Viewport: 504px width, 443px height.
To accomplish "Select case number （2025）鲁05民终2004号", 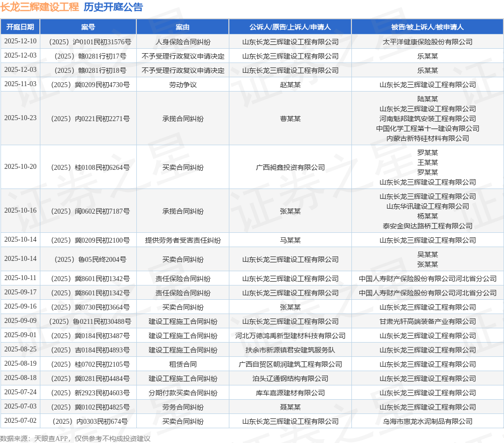I will [x=88, y=259].
